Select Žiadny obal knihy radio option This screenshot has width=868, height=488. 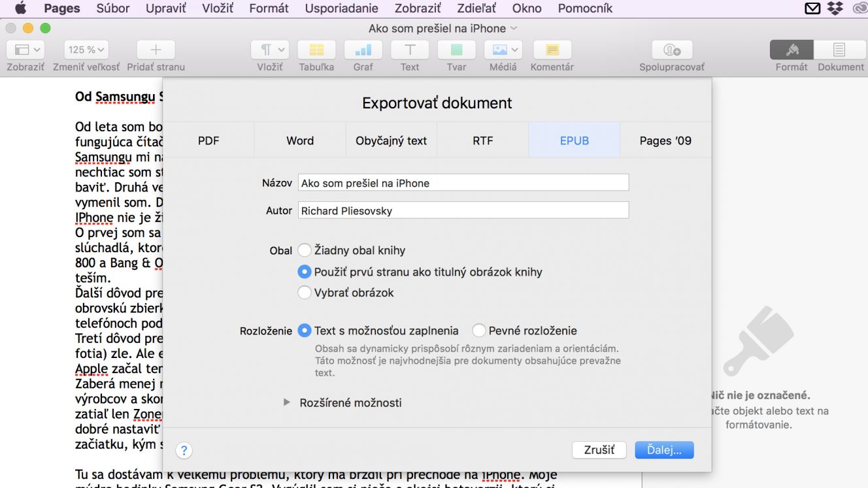[x=305, y=250]
